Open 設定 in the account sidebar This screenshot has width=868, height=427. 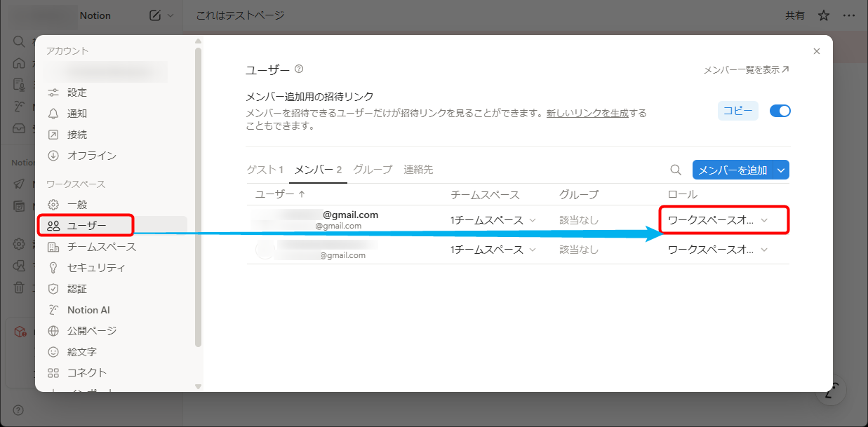point(76,93)
